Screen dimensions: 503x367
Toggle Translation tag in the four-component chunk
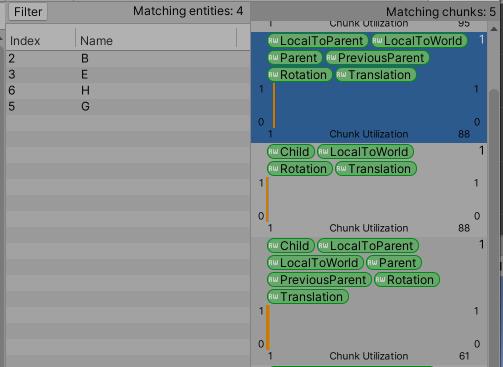tap(375, 169)
